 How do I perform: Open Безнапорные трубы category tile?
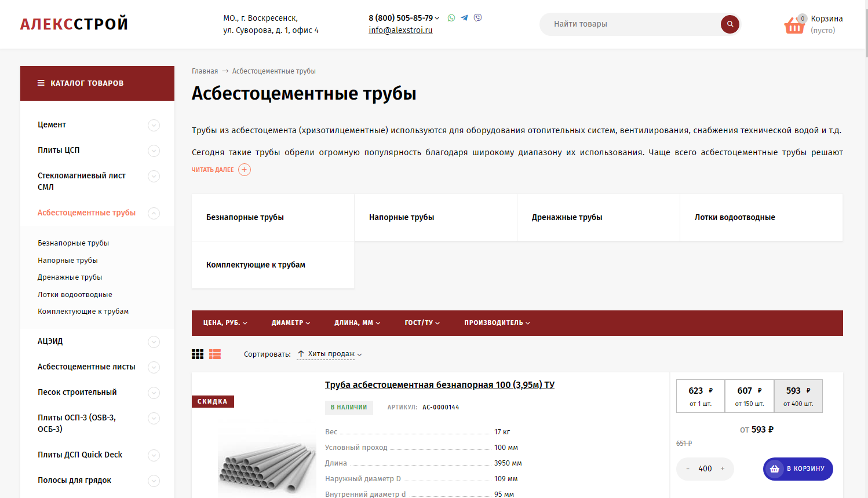(x=273, y=218)
